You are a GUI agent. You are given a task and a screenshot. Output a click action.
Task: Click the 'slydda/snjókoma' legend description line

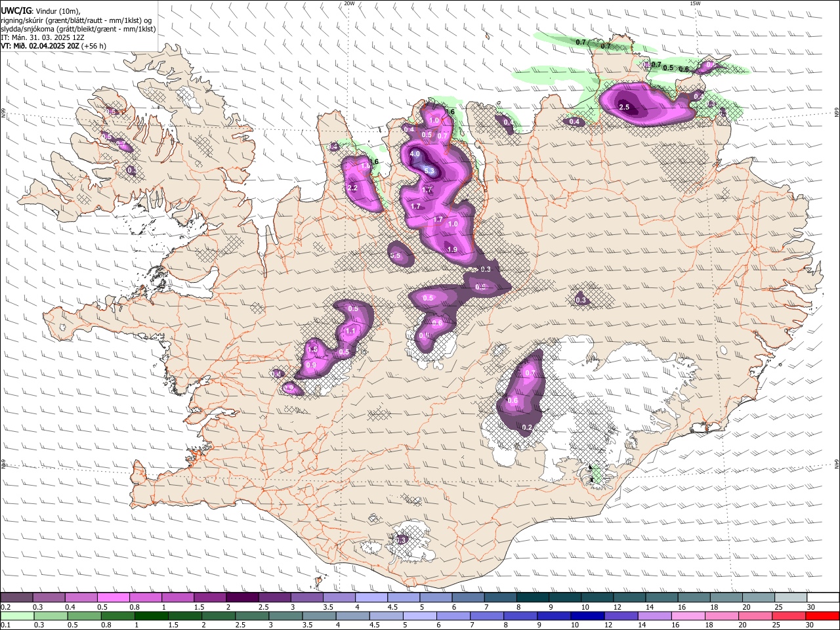(x=78, y=29)
